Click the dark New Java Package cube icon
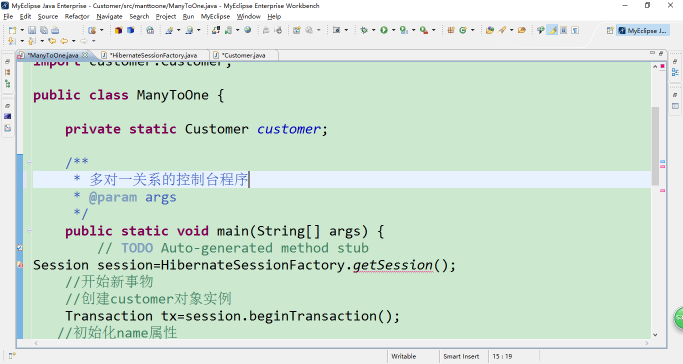This screenshot has height=364, width=683. pyautogui.click(x=118, y=30)
